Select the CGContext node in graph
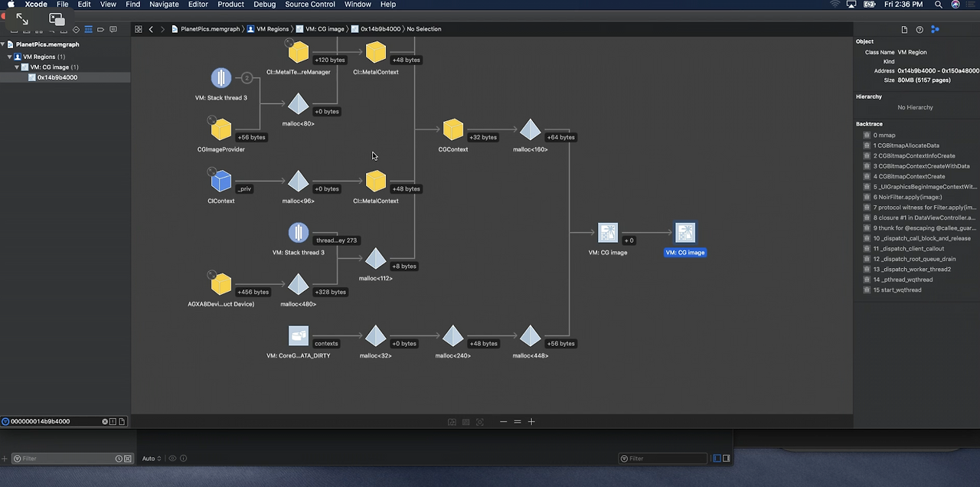This screenshot has height=487, width=980. point(453,129)
